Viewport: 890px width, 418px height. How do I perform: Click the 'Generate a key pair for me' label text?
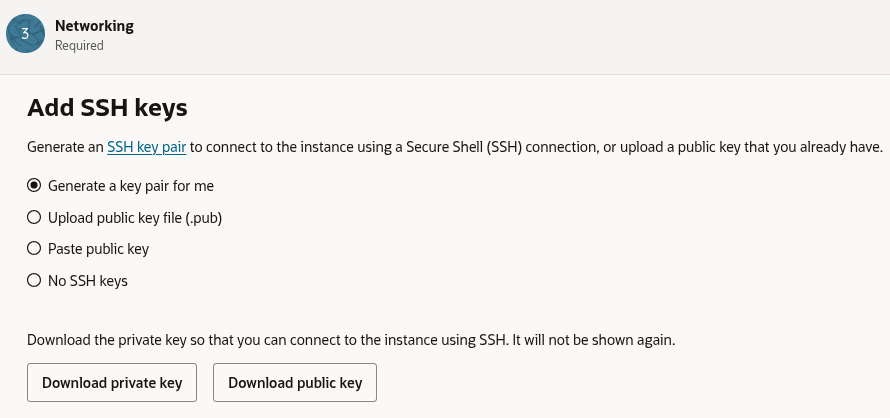pos(131,185)
